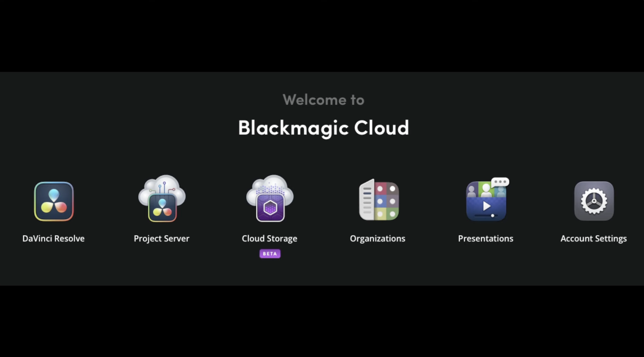The height and width of the screenshot is (357, 644).
Task: Click the Welcome to text
Action: 323,100
